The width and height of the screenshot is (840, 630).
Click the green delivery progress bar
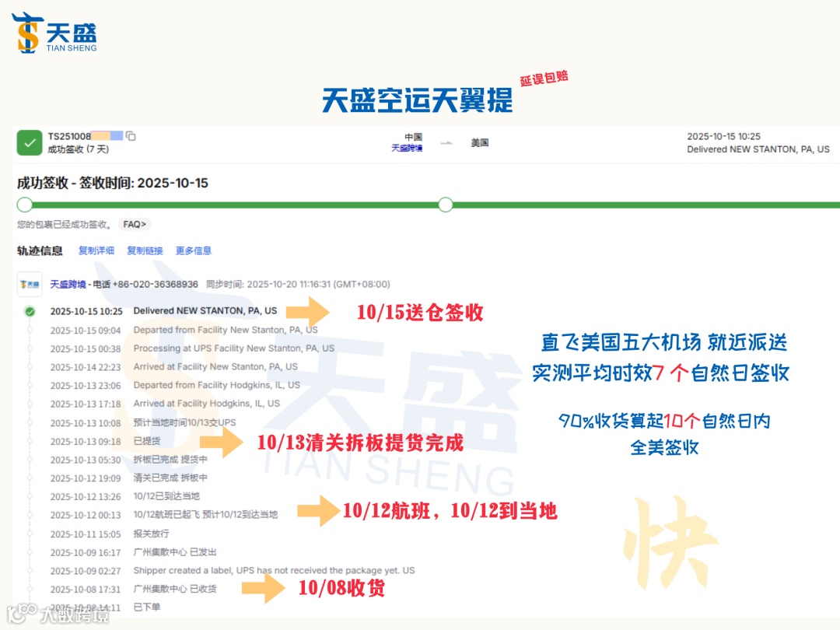click(x=429, y=205)
